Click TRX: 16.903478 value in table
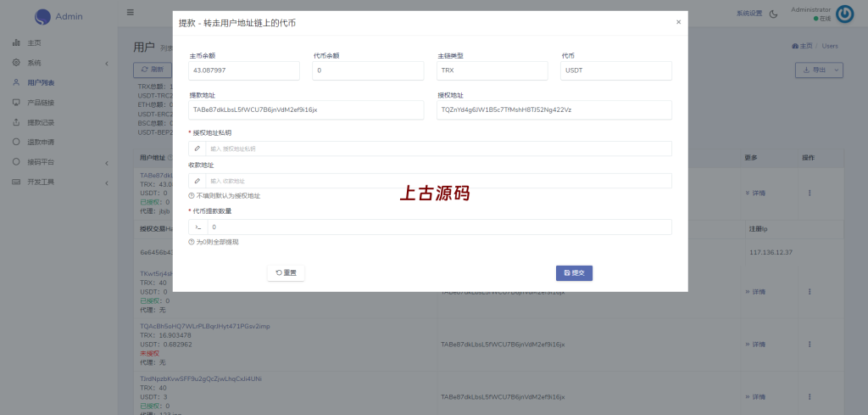The width and height of the screenshot is (868, 415). coord(165,335)
